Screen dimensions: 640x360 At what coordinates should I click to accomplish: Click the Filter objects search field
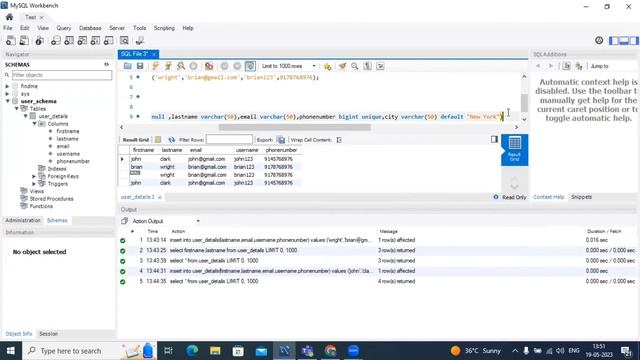[x=62, y=75]
